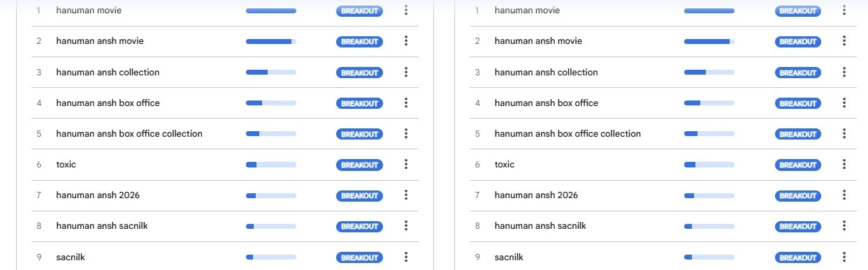Screen dimensions: 868x270
Task: Click Breakout badge on left 'hanuman ansh sacnilk'
Action: (359, 227)
